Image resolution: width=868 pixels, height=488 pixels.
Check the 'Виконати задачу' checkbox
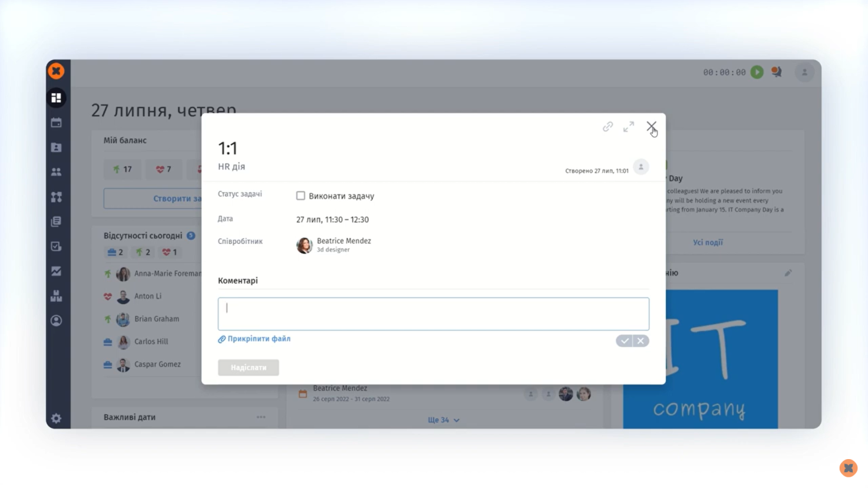tap(301, 196)
